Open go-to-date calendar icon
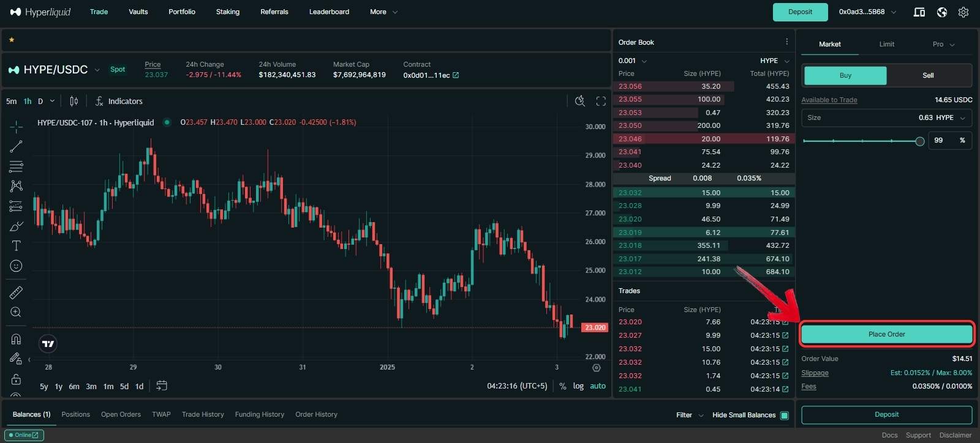This screenshot has width=980, height=443. (x=162, y=385)
